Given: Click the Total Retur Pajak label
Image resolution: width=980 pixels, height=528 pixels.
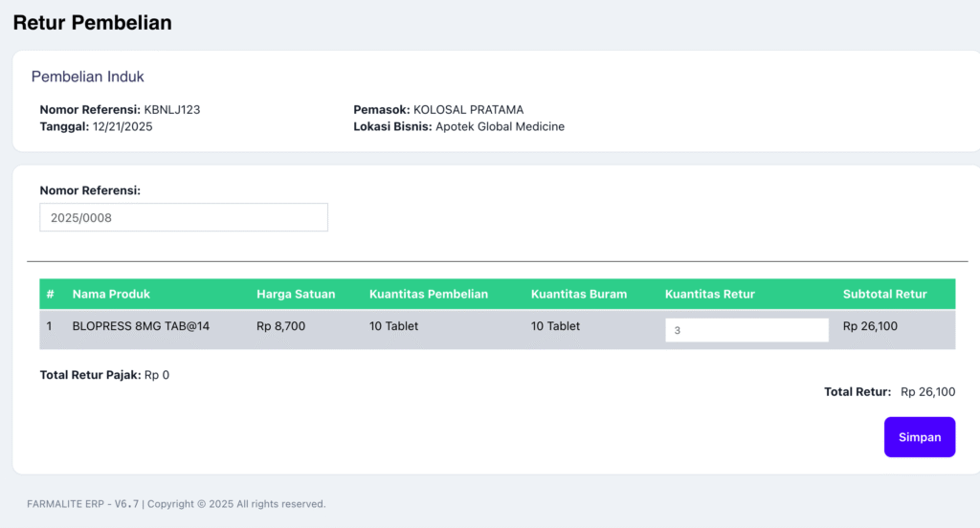Looking at the screenshot, I should click(x=90, y=375).
